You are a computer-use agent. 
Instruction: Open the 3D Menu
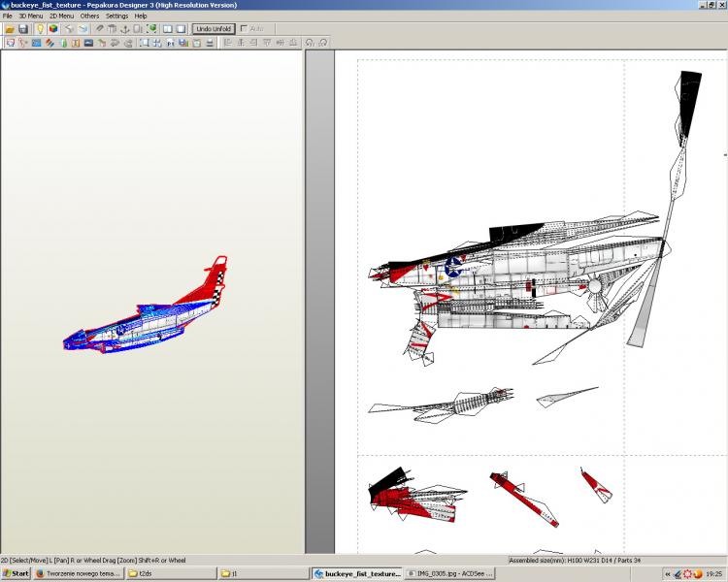pyautogui.click(x=29, y=16)
